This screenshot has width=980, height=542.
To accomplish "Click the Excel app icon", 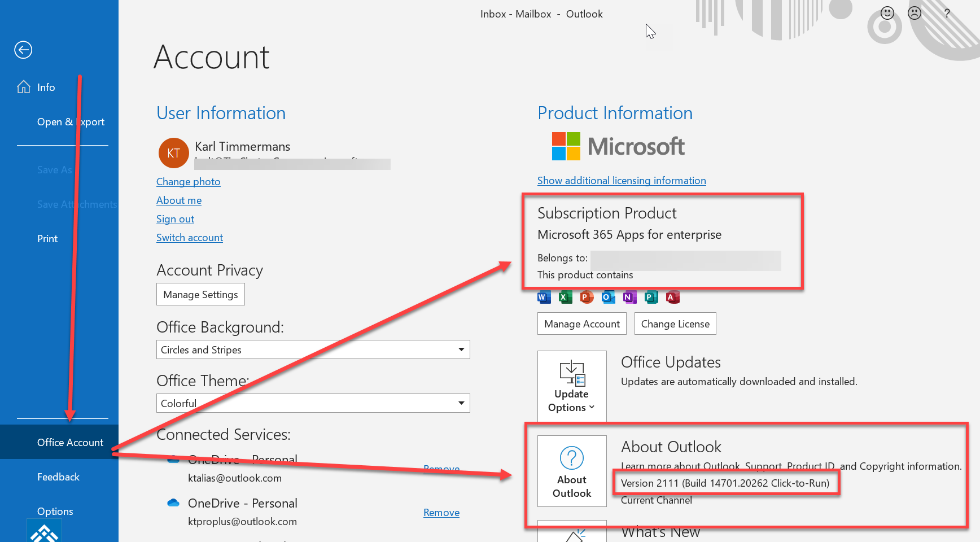I will point(565,297).
